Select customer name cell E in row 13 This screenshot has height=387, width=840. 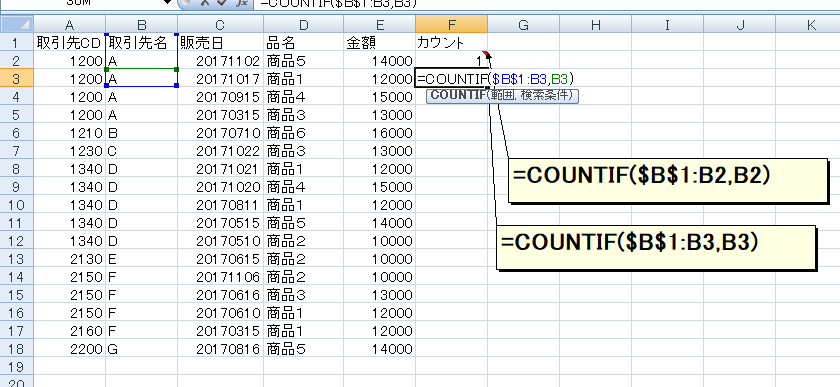click(141, 259)
